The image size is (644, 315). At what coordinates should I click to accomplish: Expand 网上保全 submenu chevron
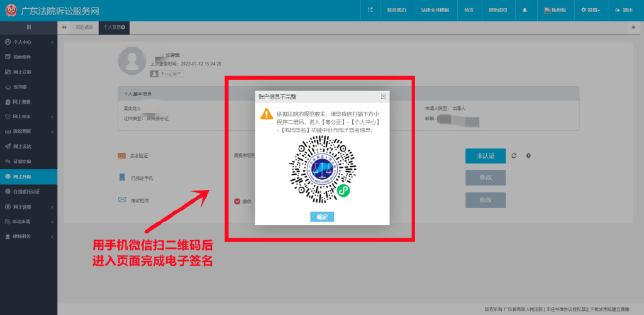(x=52, y=117)
